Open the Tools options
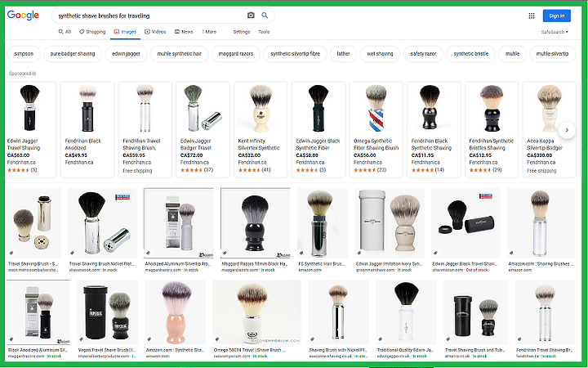588x368 pixels. [264, 32]
